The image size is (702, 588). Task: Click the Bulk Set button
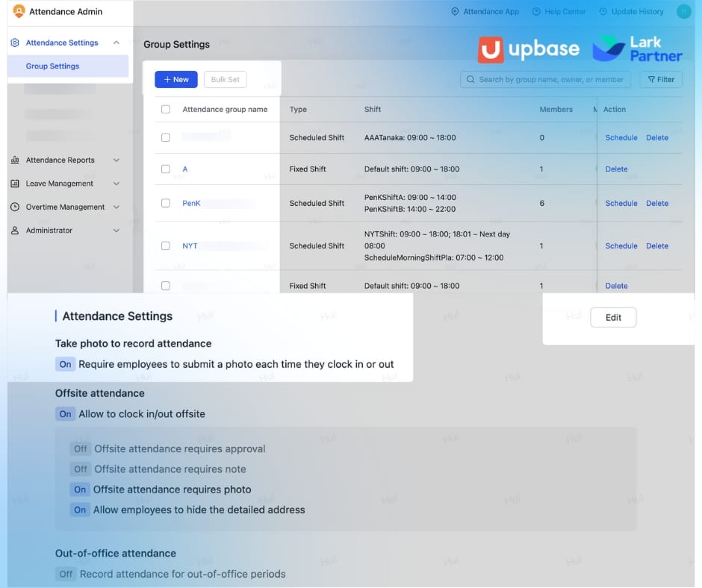(226, 79)
